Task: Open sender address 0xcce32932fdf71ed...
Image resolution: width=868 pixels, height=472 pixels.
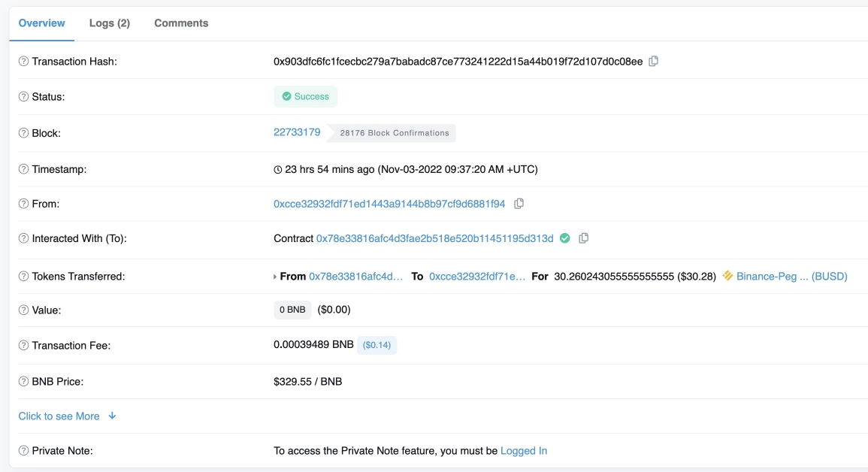Action: coord(389,204)
